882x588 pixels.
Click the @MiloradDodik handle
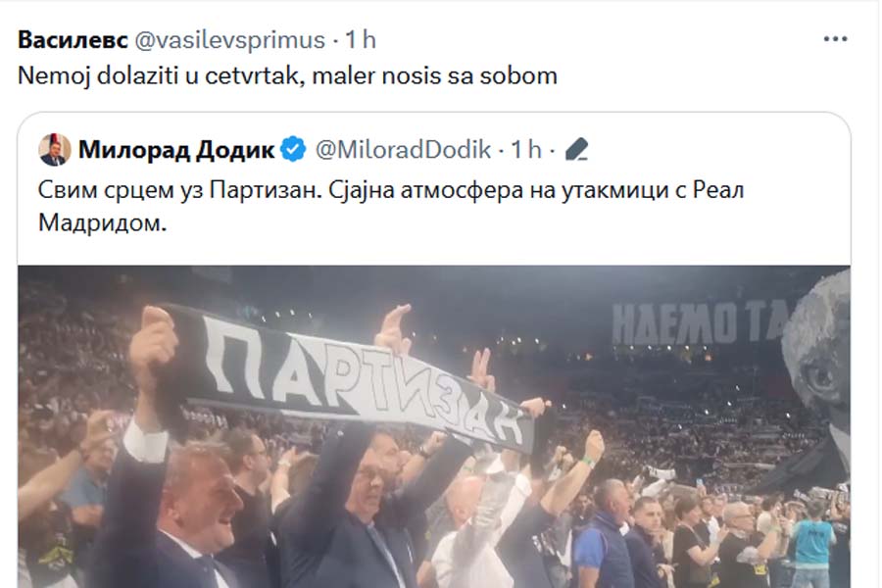tap(404, 150)
